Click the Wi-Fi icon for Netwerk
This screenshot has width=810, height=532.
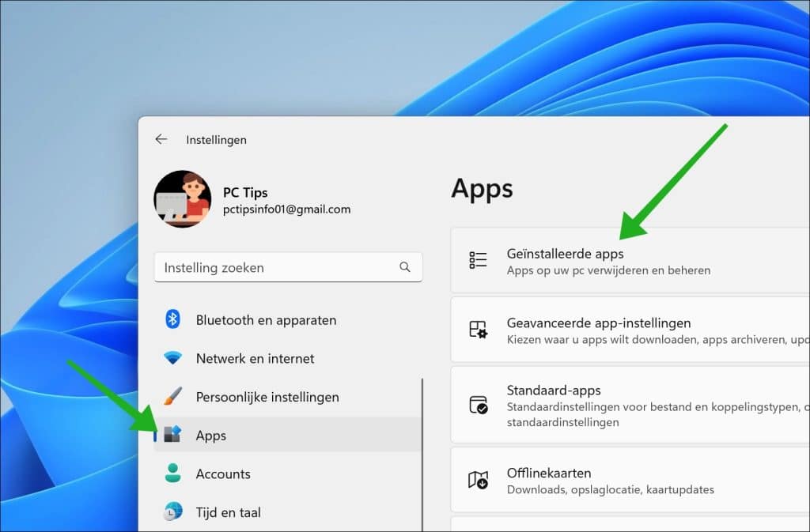(x=172, y=357)
